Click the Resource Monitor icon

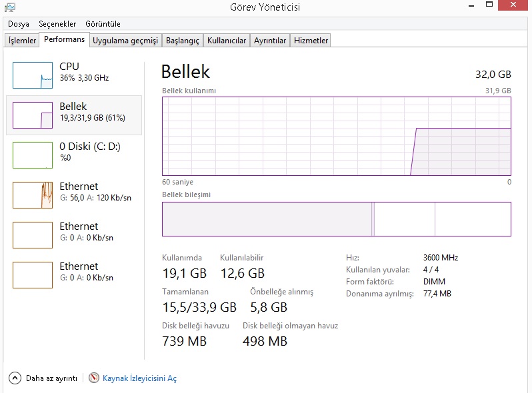(94, 378)
